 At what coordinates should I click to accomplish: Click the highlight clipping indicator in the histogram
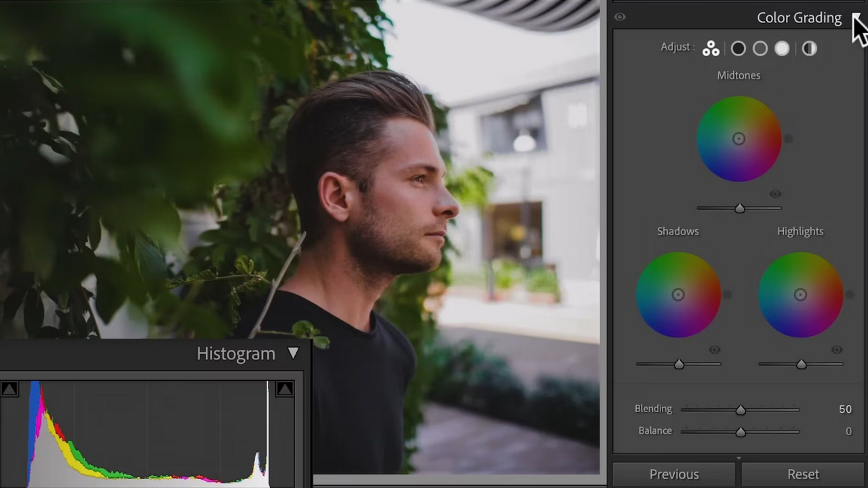click(285, 388)
